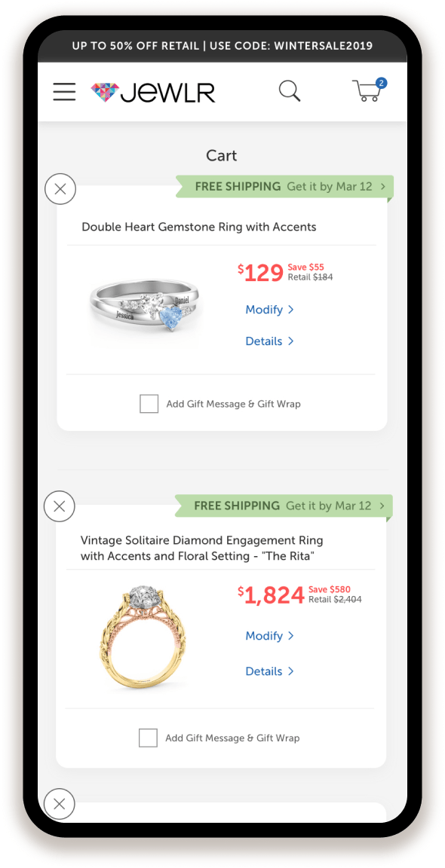Tap the blue cart item count badge
445x868 pixels.
[382, 84]
